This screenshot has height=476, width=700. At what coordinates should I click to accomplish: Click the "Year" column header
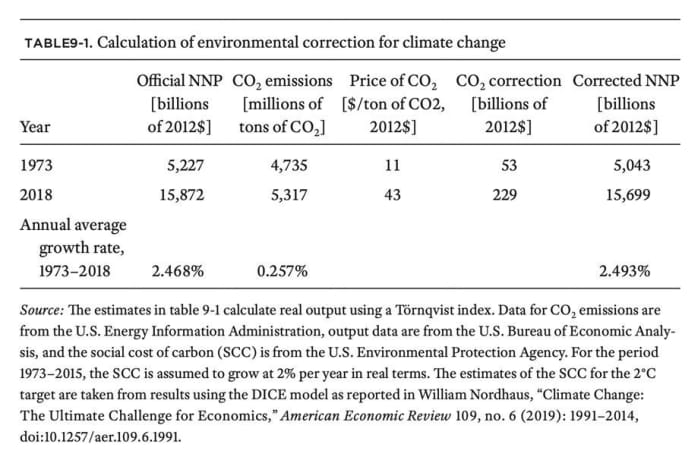[35, 127]
